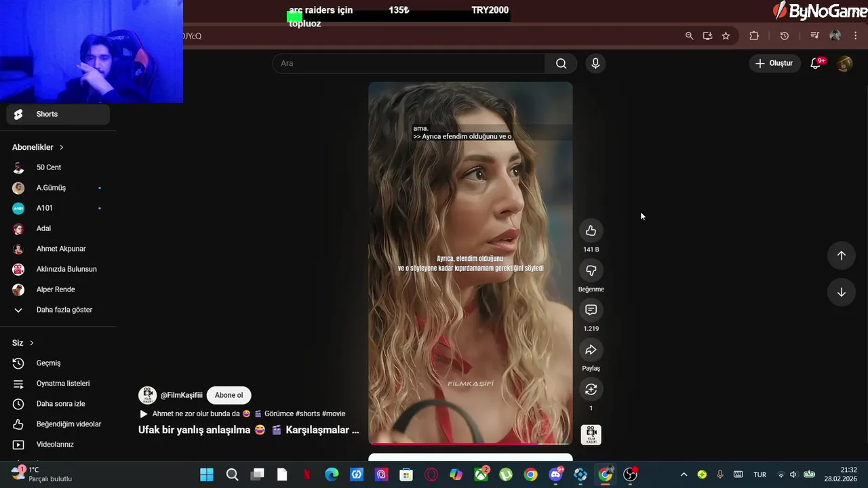The image size is (868, 488).
Task: Open Microsoft Edge from taskbar
Action: (x=332, y=474)
